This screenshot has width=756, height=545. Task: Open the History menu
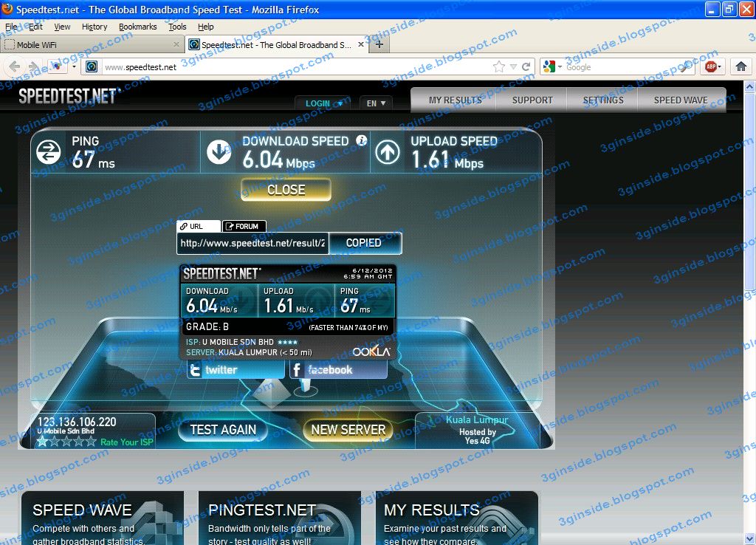coord(94,27)
